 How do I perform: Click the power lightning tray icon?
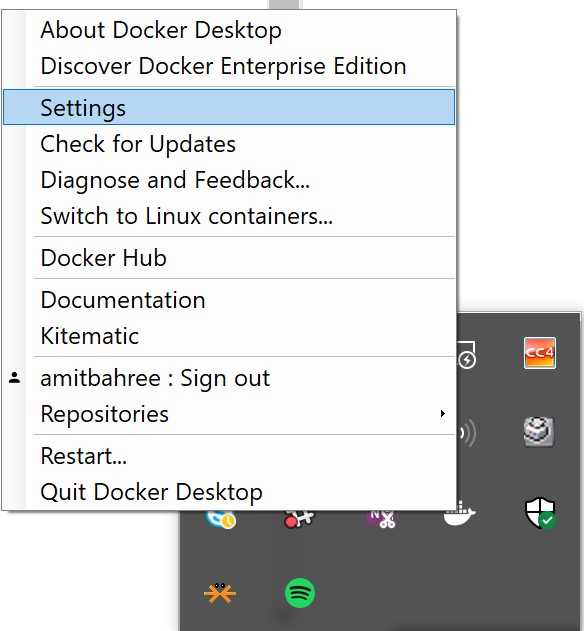(467, 355)
